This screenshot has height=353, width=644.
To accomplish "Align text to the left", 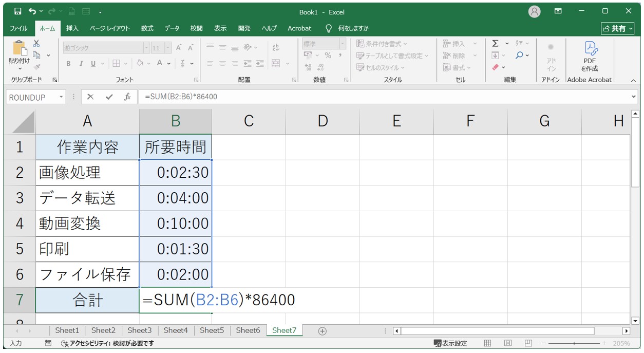I will click(210, 63).
